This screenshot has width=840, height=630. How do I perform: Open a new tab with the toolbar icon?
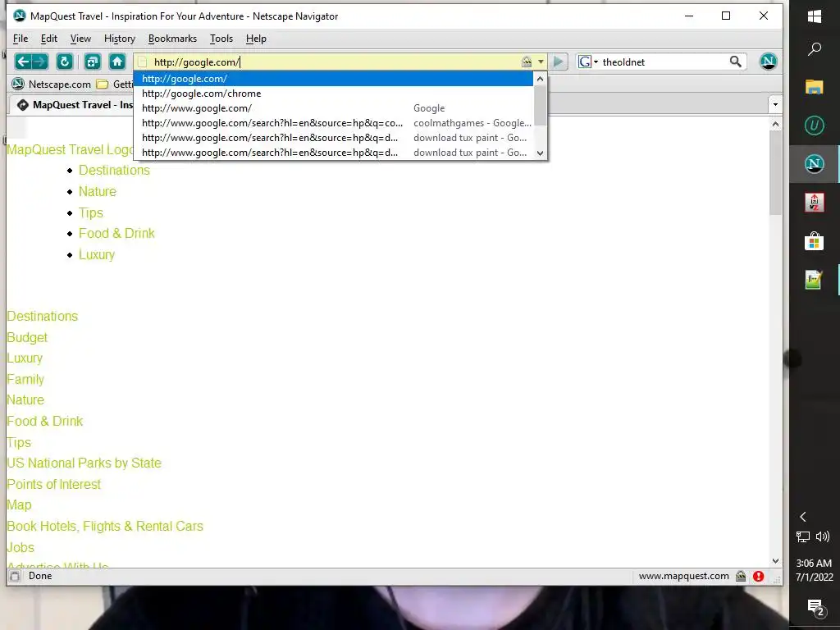[x=93, y=62]
